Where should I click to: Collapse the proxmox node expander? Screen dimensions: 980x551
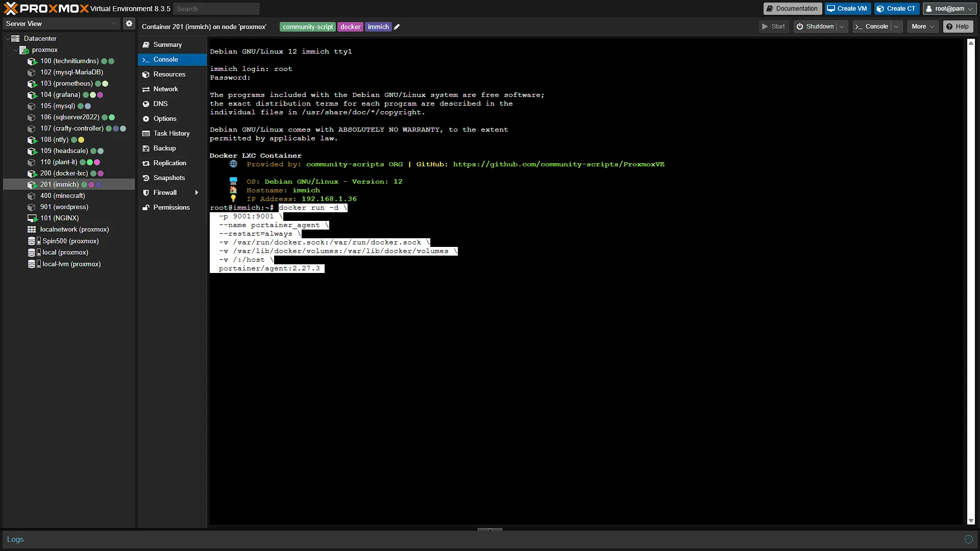pyautogui.click(x=16, y=50)
